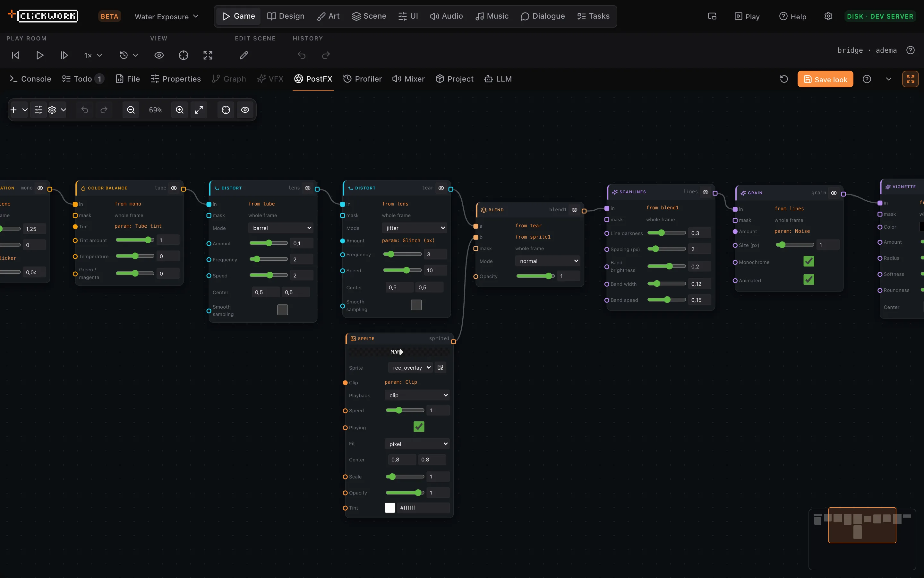Switch to the Profiler tab

(362, 79)
